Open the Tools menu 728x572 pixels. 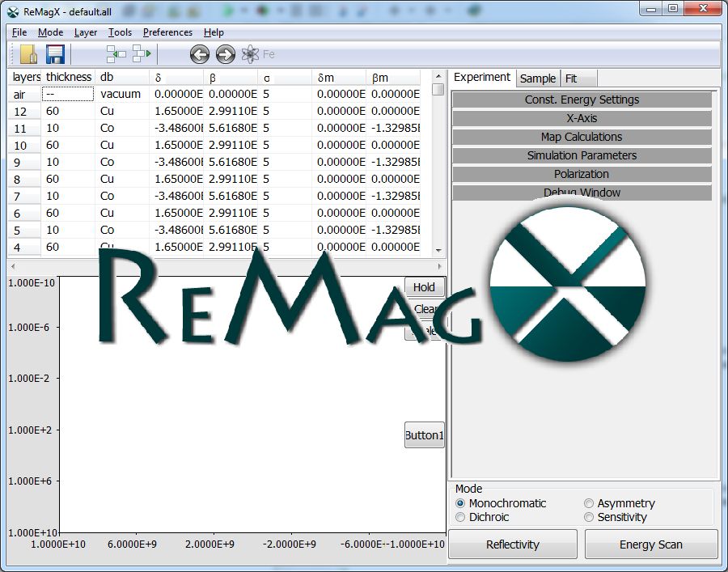tap(120, 32)
